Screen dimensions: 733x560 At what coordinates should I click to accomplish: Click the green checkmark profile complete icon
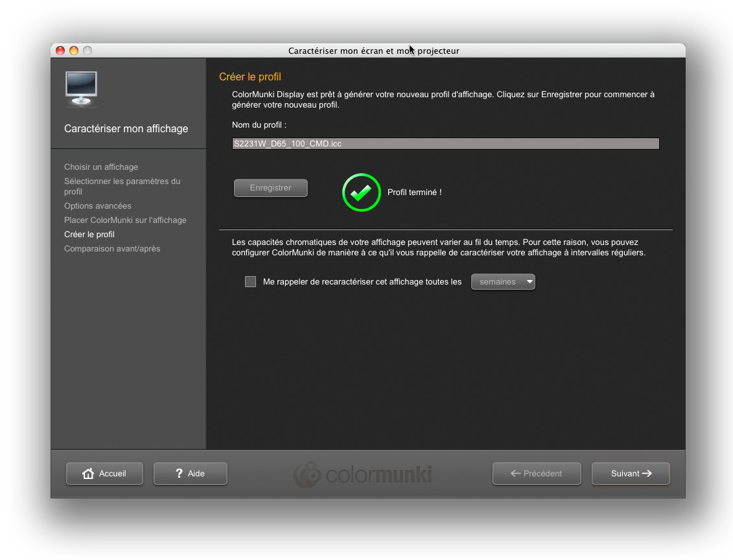pos(362,192)
